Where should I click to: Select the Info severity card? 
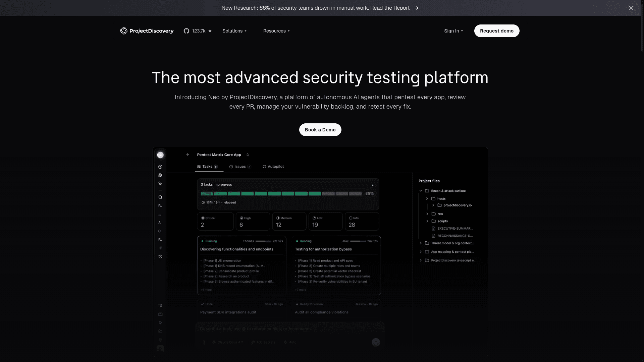(362, 221)
